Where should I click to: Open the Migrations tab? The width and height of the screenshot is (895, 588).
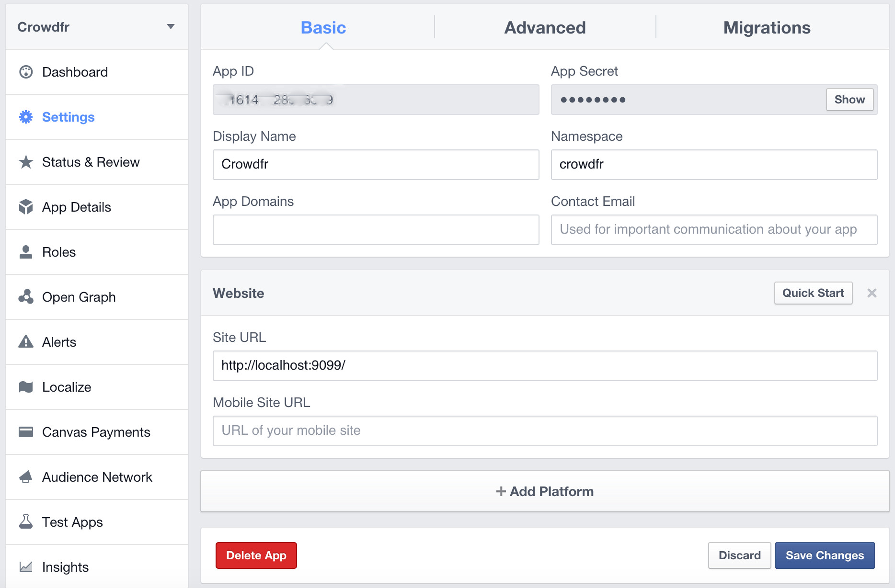pos(767,28)
